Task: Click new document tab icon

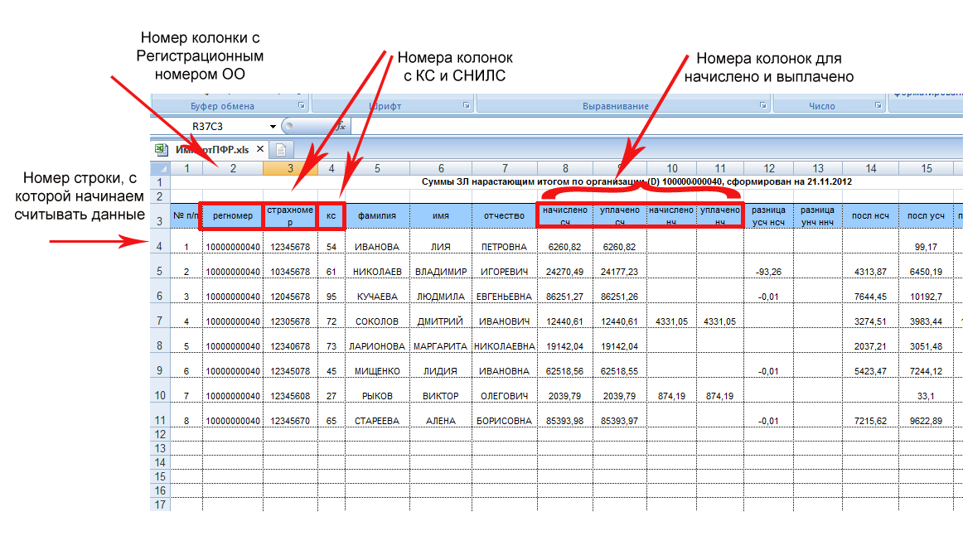Action: point(281,150)
